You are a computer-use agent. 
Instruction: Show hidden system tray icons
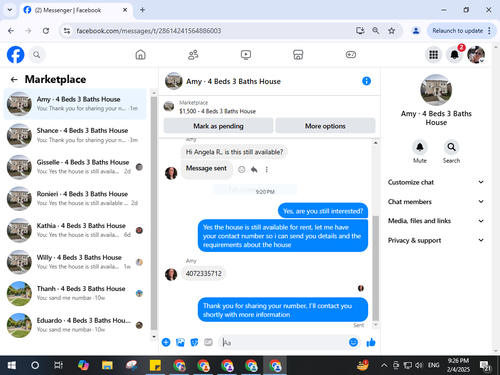pos(384,366)
